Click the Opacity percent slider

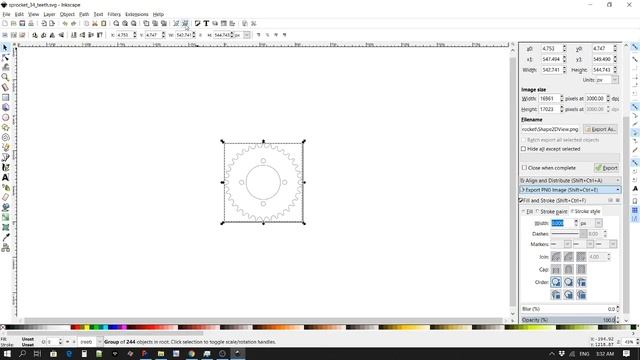568,320
